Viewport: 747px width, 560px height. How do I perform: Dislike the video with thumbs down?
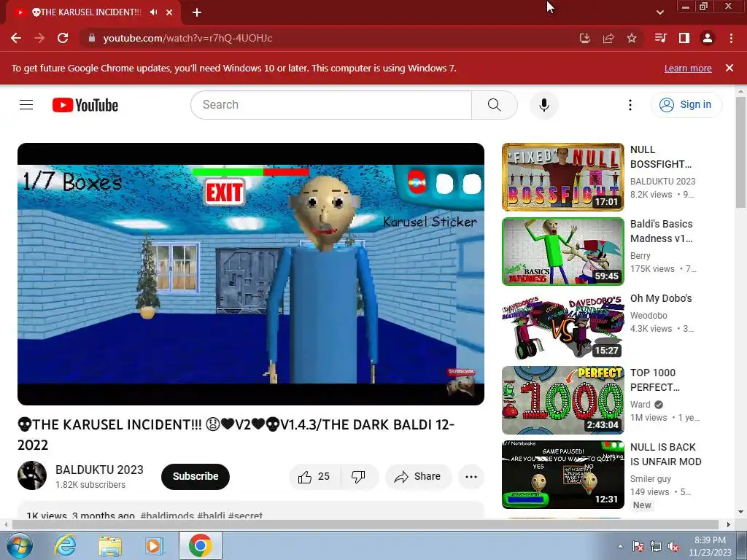coord(358,476)
